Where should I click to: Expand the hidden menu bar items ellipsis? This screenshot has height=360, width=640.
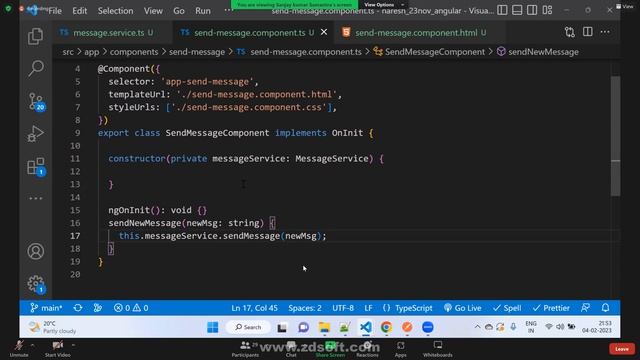228,10
